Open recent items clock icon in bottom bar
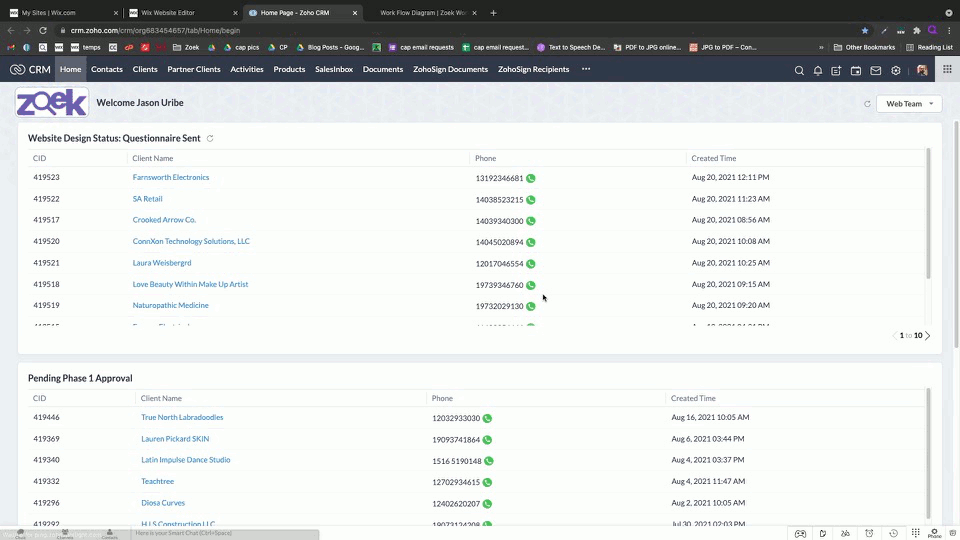The width and height of the screenshot is (960, 540). click(x=893, y=533)
